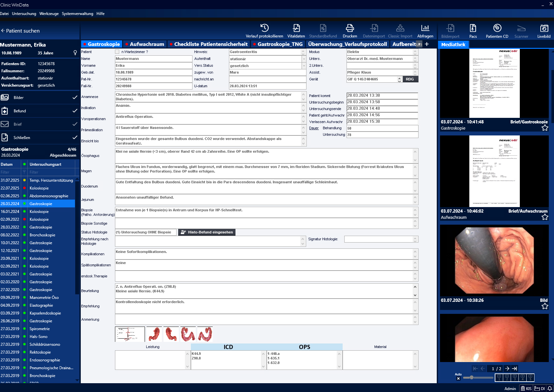Image resolution: width=554 pixels, height=392 pixels.
Task: Select the 16.01.2024 Koloskopie examination row
Action: [39, 212]
